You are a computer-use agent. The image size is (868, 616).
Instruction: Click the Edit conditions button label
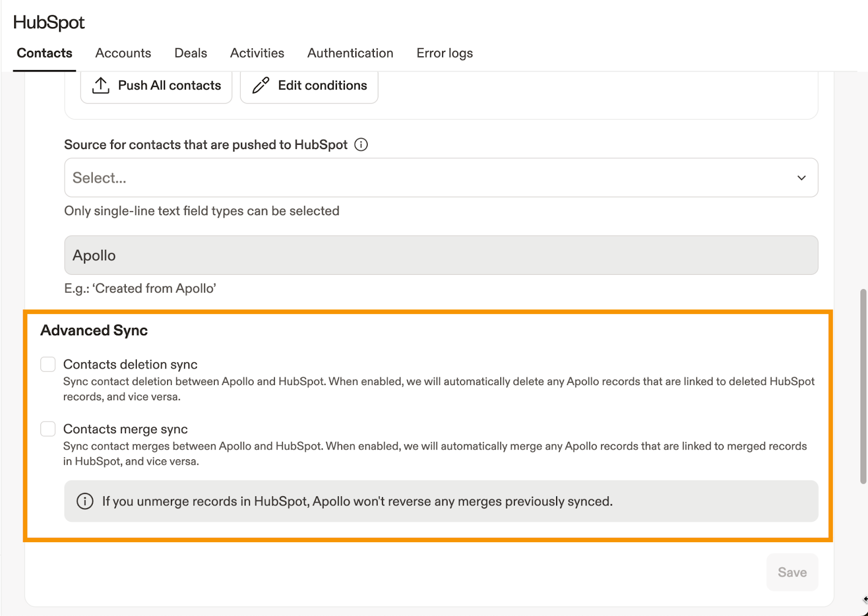click(322, 86)
